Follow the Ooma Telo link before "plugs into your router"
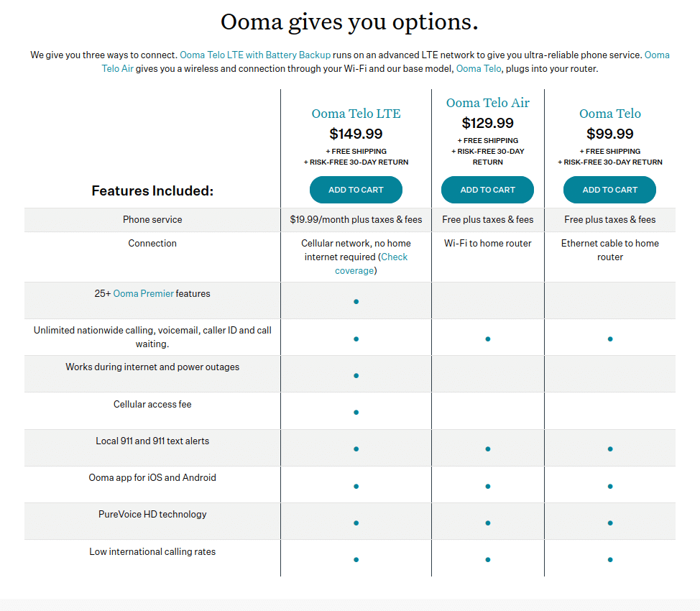 pyautogui.click(x=479, y=69)
